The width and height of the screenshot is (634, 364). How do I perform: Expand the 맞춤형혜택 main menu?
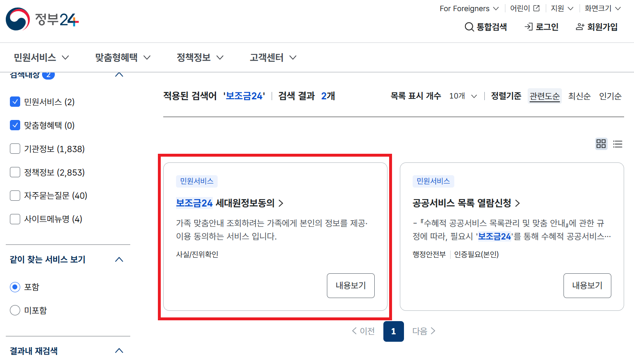click(x=123, y=57)
